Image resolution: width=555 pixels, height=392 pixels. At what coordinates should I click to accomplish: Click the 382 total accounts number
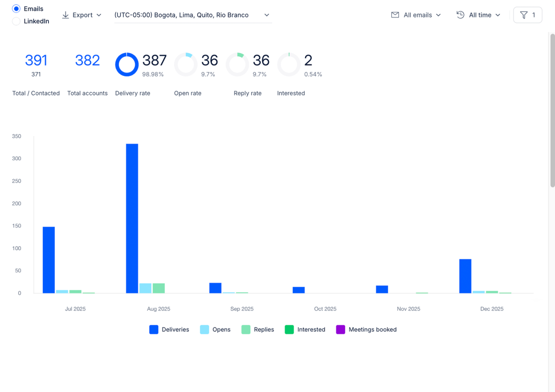87,61
